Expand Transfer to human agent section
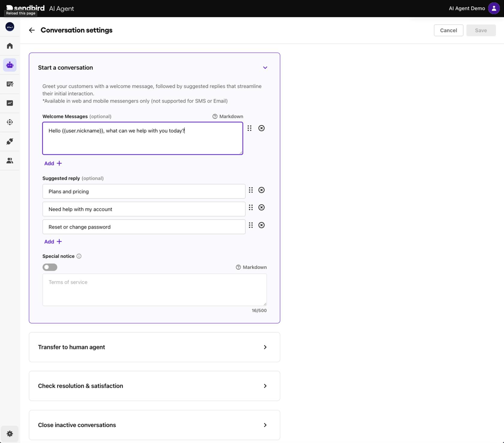Image resolution: width=504 pixels, height=443 pixels. coord(265,347)
